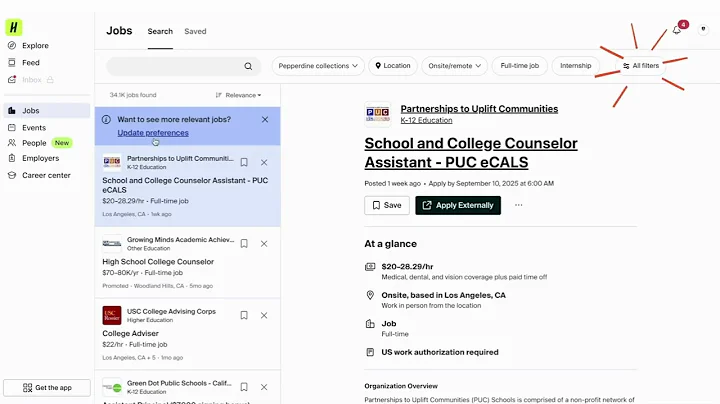This screenshot has width=720, height=404.
Task: Bookmark the Growing Minds Academic job
Action: 244,244
